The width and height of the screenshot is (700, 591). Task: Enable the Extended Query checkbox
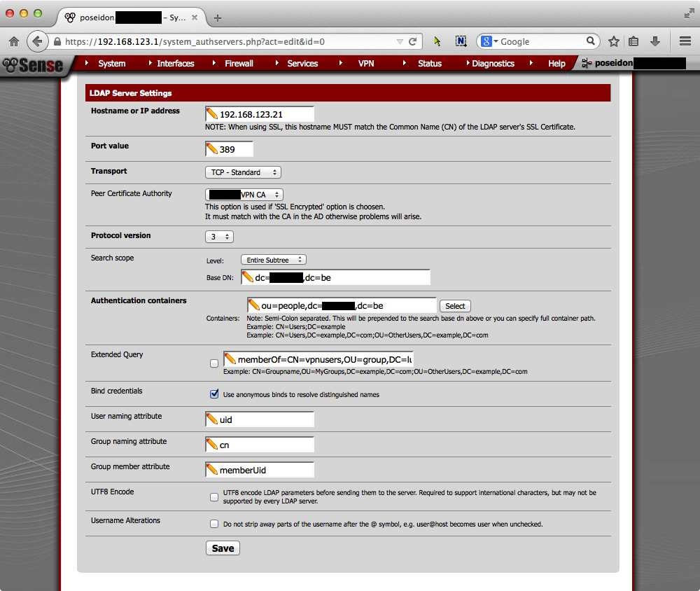(214, 363)
